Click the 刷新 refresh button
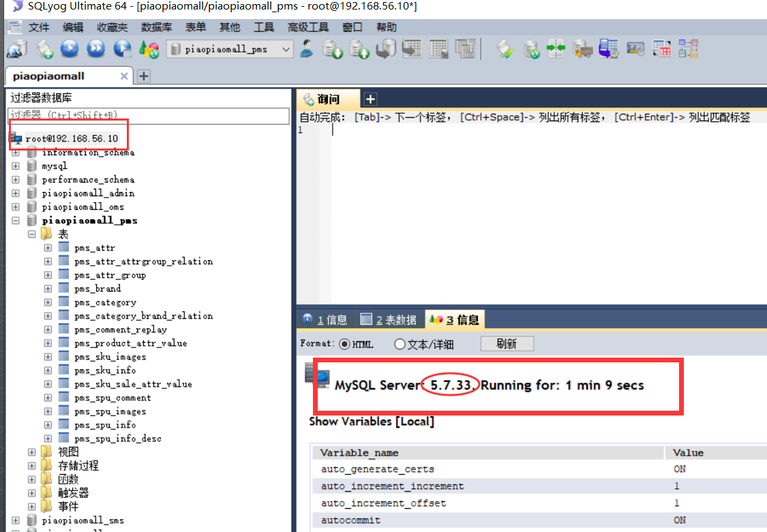The width and height of the screenshot is (767, 532). [x=507, y=343]
